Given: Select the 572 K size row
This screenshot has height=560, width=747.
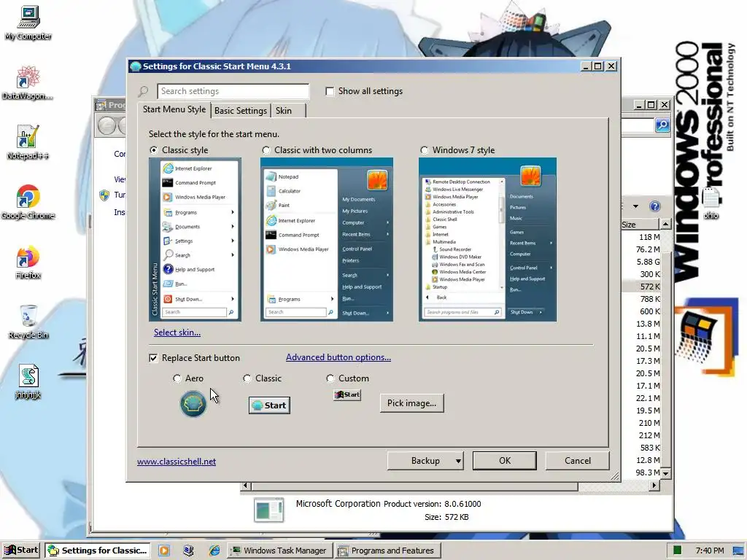Looking at the screenshot, I should pyautogui.click(x=641, y=287).
